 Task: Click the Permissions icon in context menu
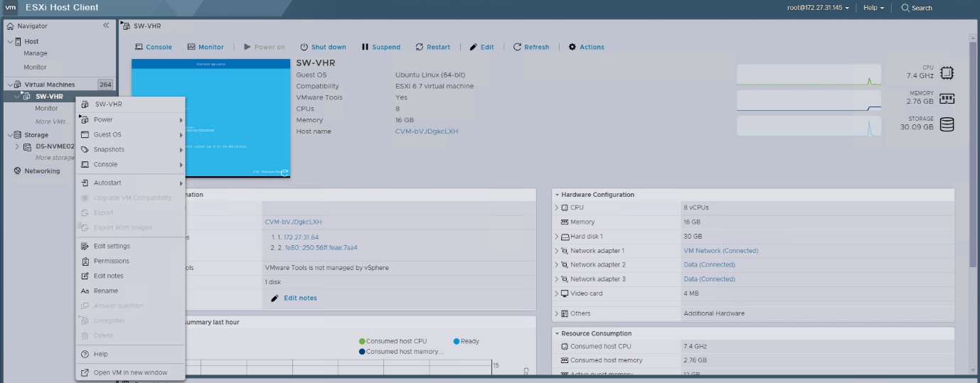point(85,261)
